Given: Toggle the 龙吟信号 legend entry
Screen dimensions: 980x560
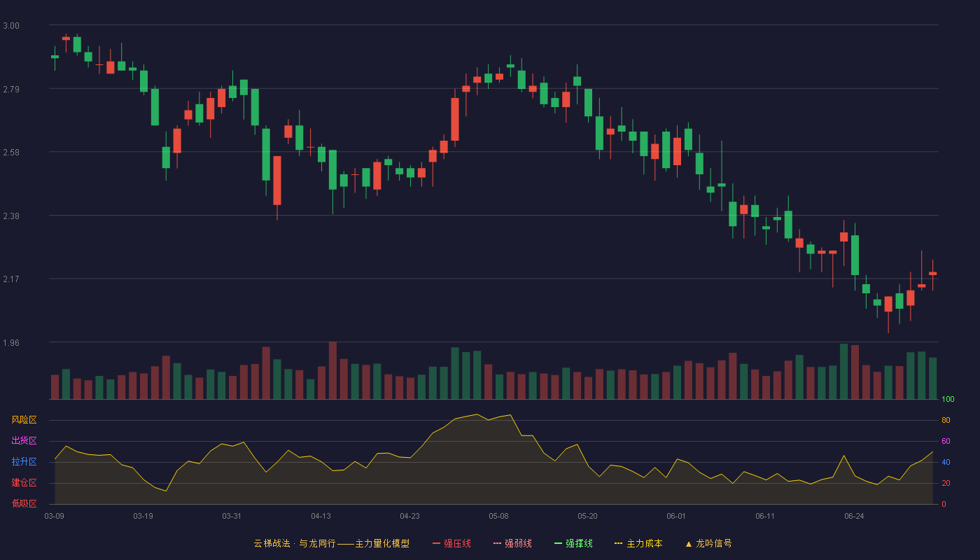Looking at the screenshot, I should click(x=708, y=543).
